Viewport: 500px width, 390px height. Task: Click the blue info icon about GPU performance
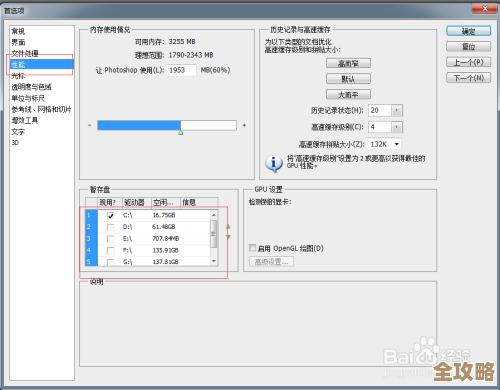coord(274,164)
